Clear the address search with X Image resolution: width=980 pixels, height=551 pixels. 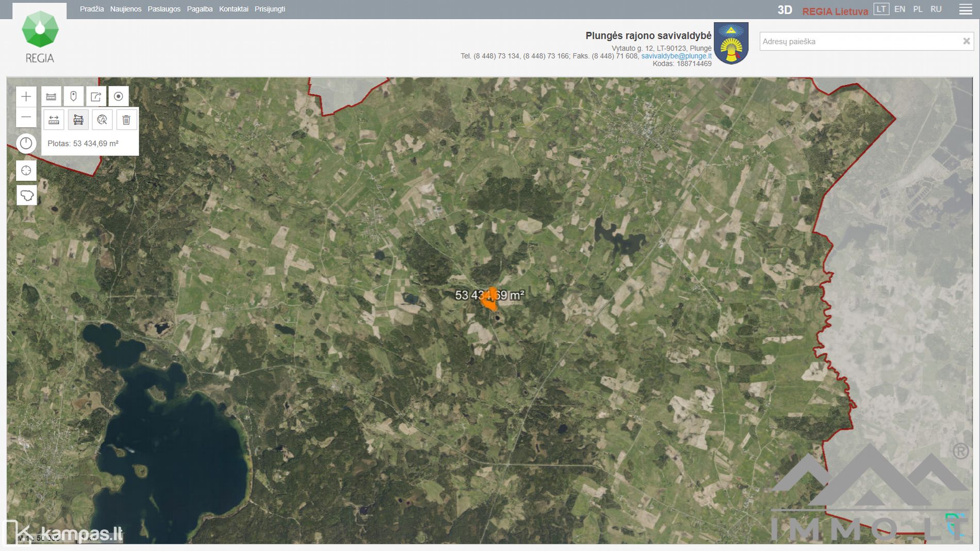966,41
